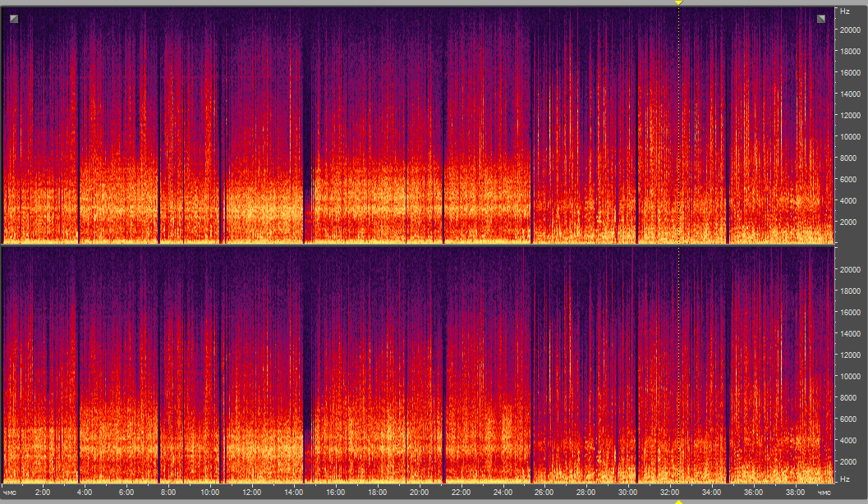The image size is (868, 504).
Task: Click 18000 on the upper channel frequency scale
Action: click(850, 52)
